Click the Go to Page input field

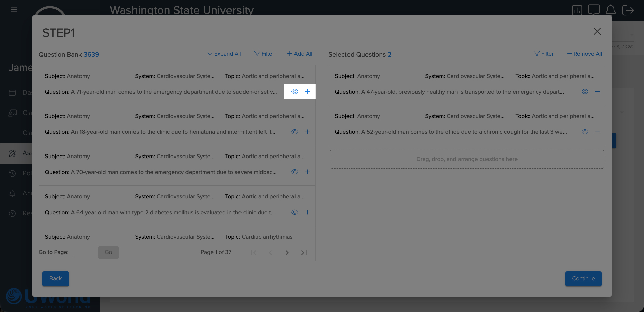pyautogui.click(x=83, y=252)
